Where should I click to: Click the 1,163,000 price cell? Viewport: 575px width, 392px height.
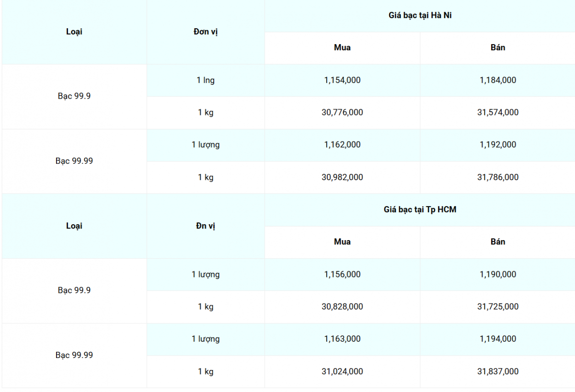click(342, 339)
